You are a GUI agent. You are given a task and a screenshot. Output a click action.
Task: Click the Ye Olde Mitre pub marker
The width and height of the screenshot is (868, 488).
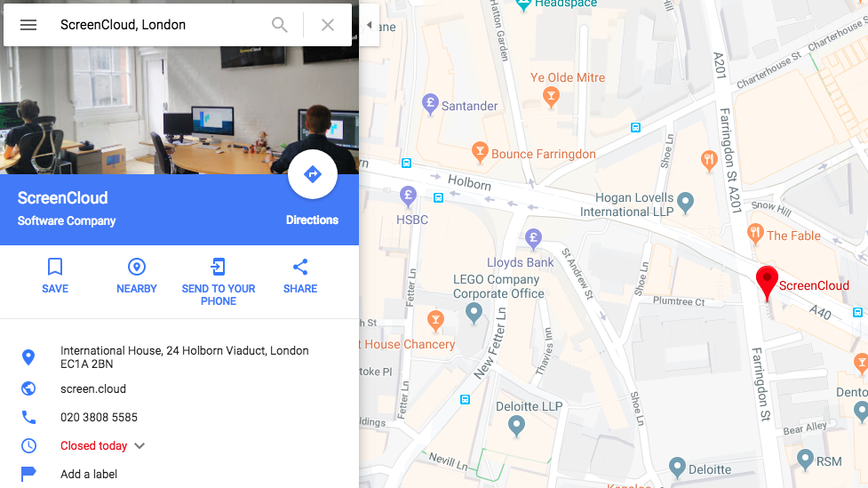coord(551,97)
